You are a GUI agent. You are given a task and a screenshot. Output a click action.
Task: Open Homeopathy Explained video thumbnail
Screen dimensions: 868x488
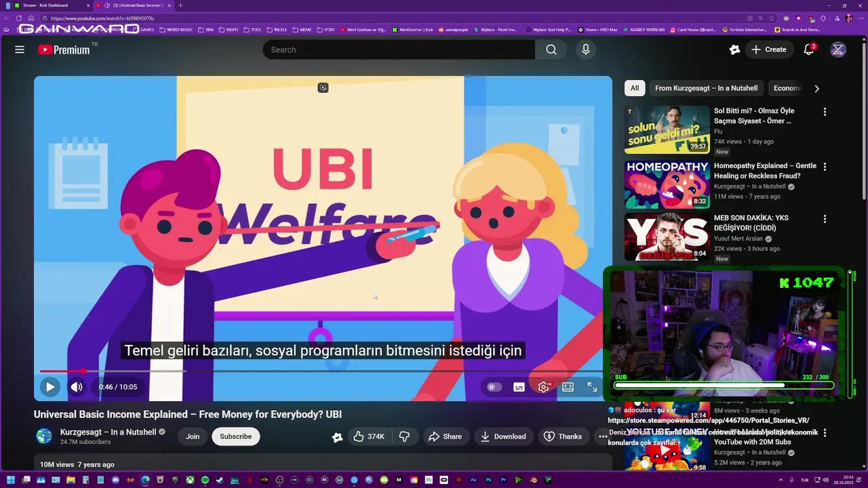point(667,184)
